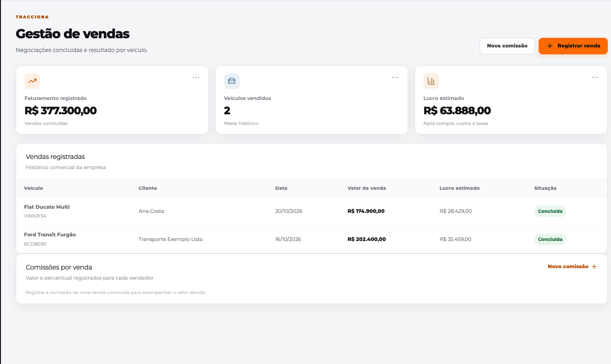Click the Concluída badge for Ana Costa sale
This screenshot has height=364, width=611.
(550, 211)
